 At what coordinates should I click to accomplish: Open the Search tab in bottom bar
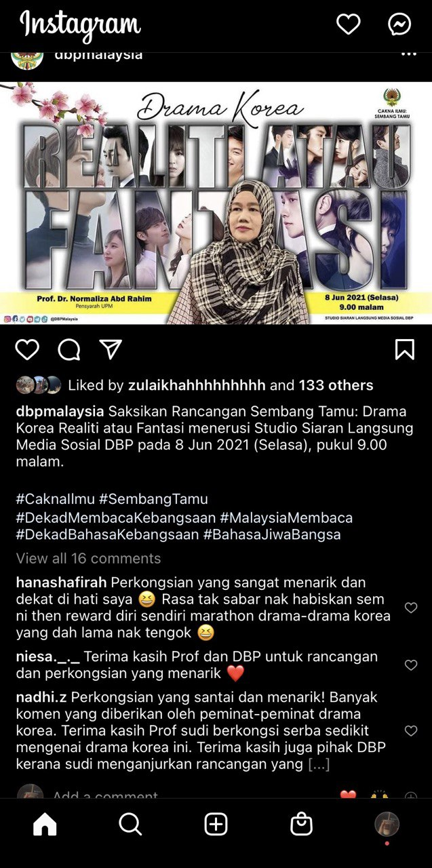130,824
